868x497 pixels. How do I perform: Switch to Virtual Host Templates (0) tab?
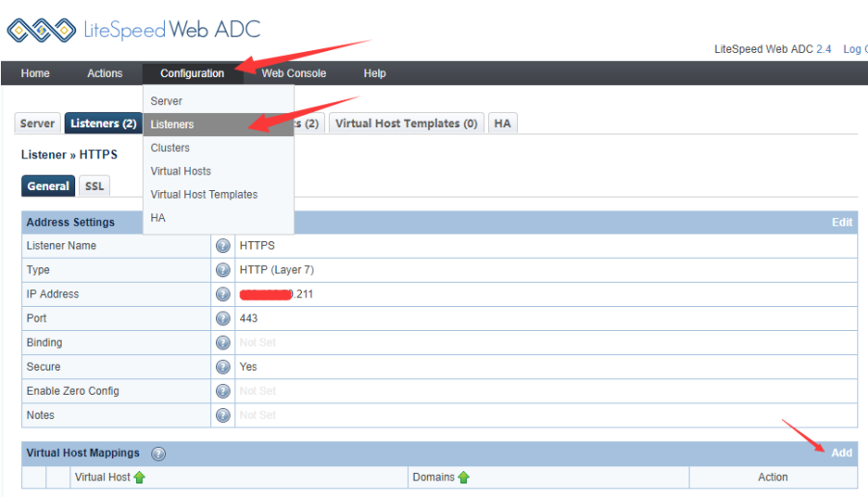(406, 124)
